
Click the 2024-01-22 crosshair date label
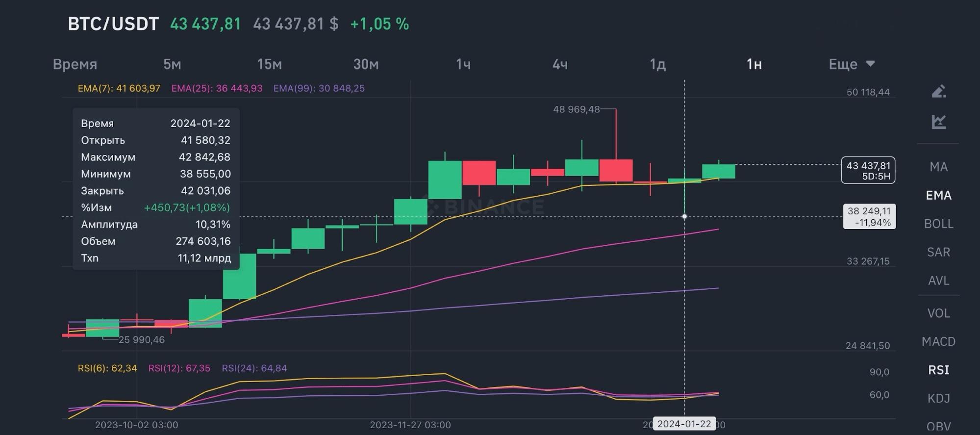pyautogui.click(x=684, y=424)
